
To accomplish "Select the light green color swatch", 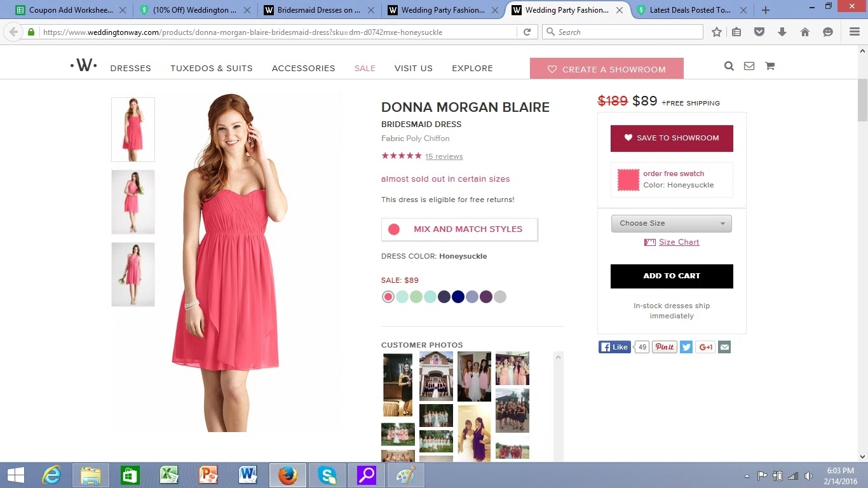I will 416,297.
